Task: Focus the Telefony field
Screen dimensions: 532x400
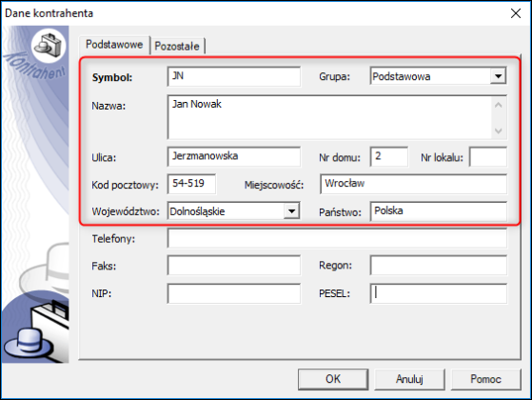Action: point(337,238)
